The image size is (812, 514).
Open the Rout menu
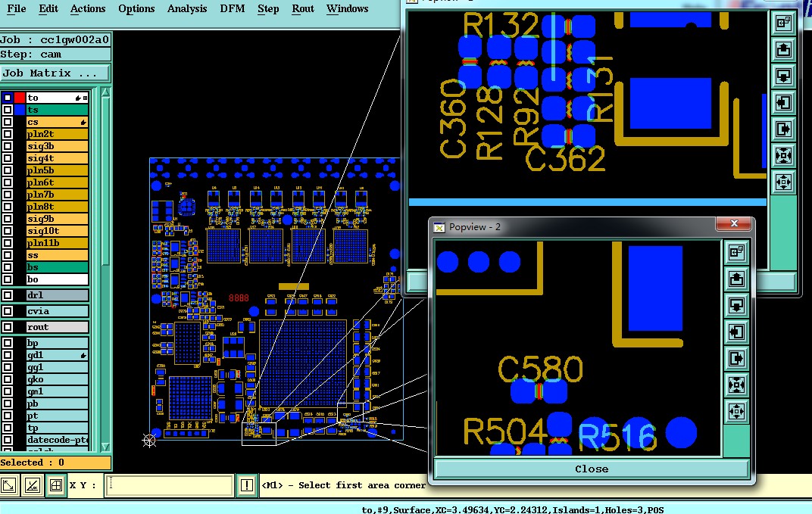click(x=303, y=9)
